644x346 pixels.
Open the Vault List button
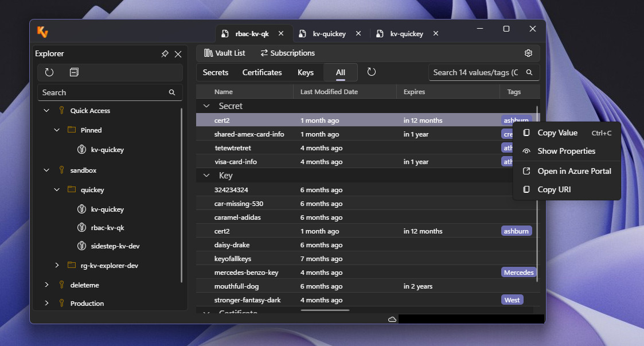225,53
